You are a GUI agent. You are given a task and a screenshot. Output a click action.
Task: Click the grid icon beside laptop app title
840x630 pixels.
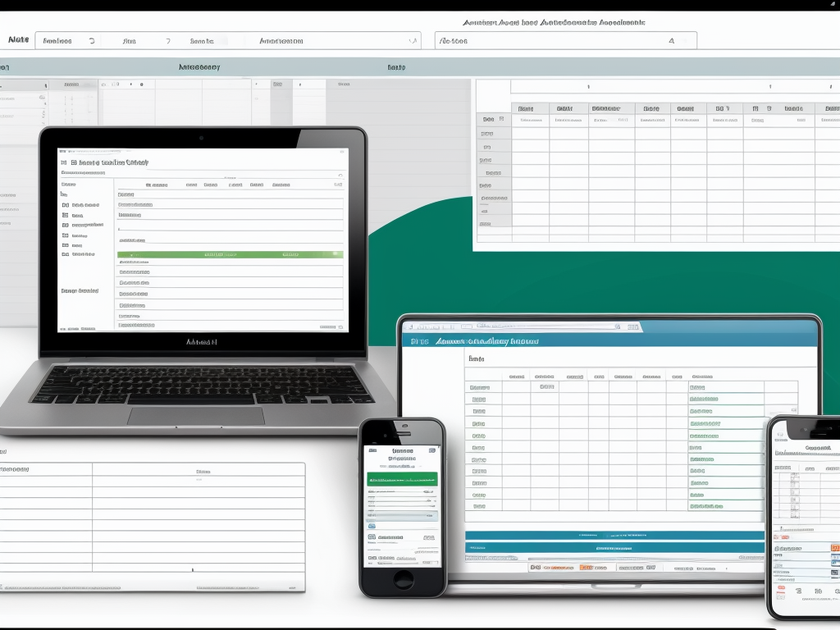tap(64, 162)
